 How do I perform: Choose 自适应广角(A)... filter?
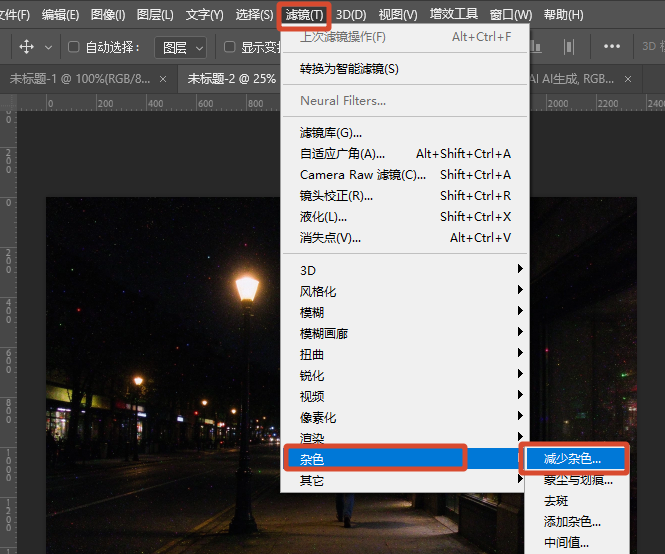(x=405, y=154)
